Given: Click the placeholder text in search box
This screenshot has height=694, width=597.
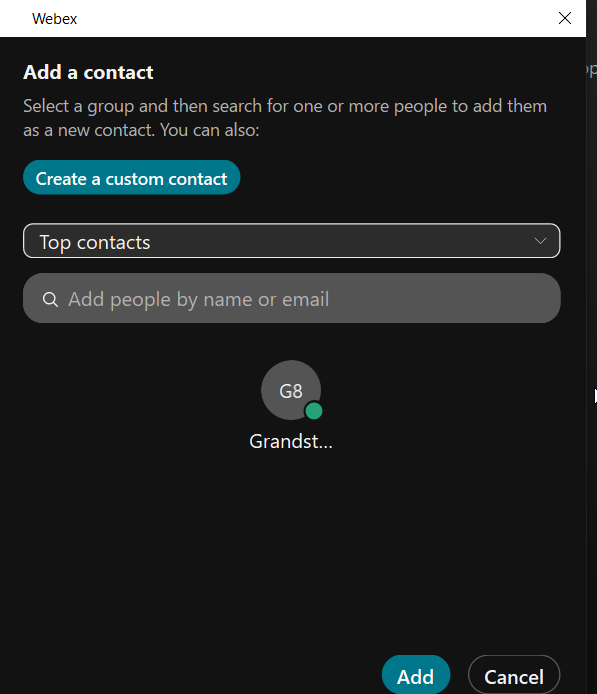Looking at the screenshot, I should coord(199,300).
